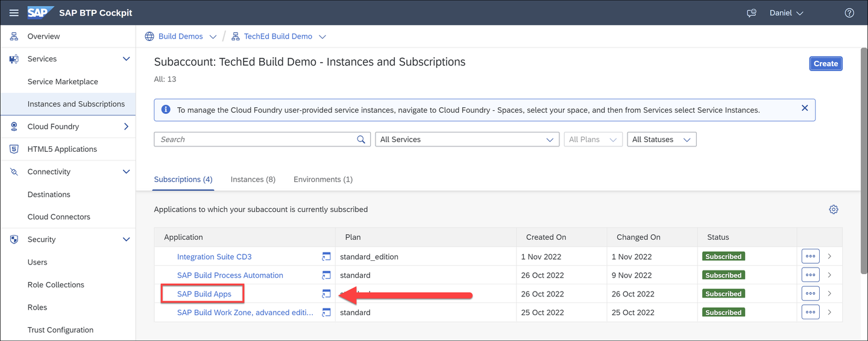Click the Build Demos breadcrumb link
Screen dimensions: 868x341
(181, 36)
